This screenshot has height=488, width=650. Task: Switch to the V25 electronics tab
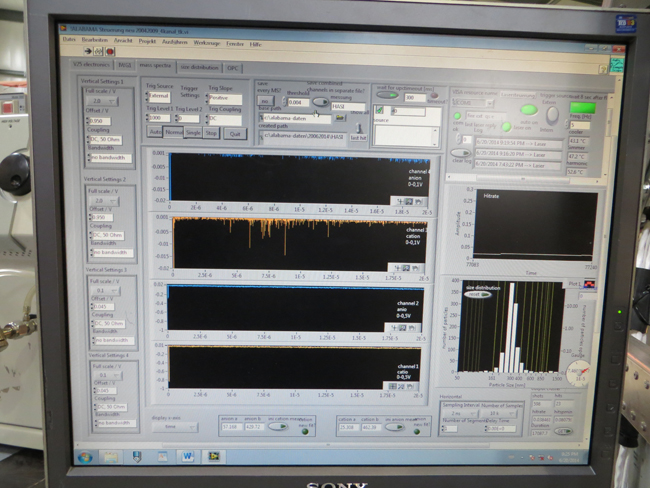pyautogui.click(x=91, y=65)
